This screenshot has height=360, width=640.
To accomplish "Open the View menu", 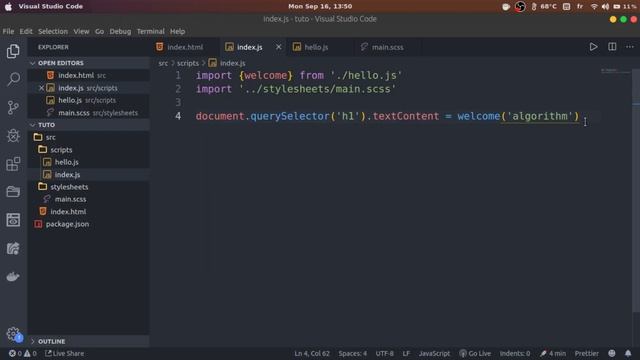I will tap(81, 31).
